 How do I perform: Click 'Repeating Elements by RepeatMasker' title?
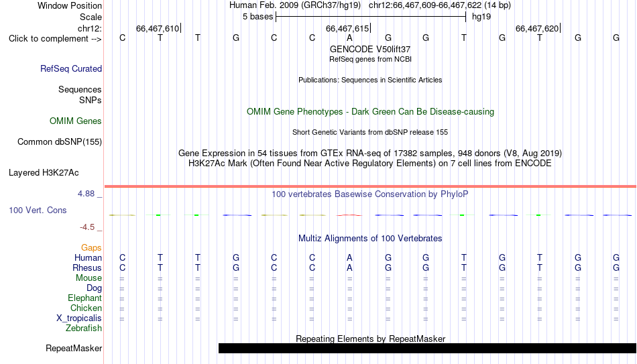pyautogui.click(x=370, y=339)
